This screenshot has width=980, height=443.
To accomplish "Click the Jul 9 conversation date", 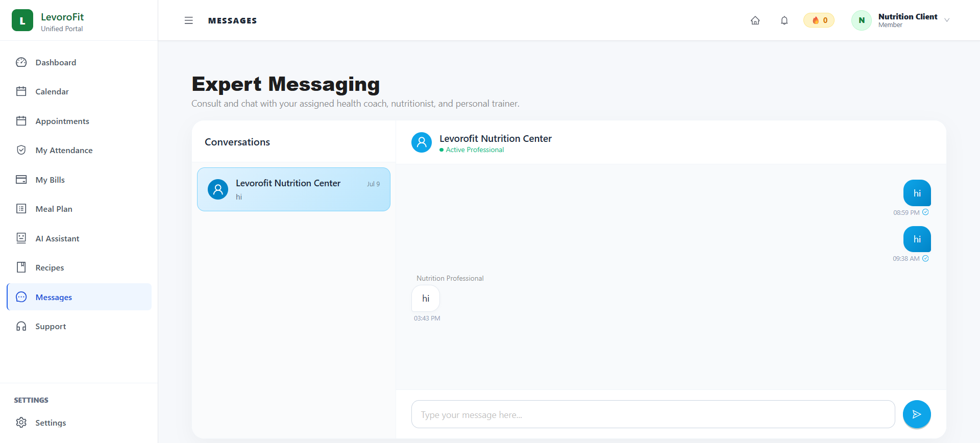I will [374, 184].
